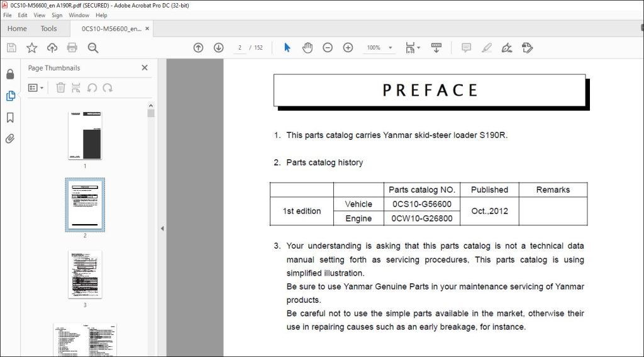
Task: Go to next page with down arrow
Action: (x=218, y=48)
